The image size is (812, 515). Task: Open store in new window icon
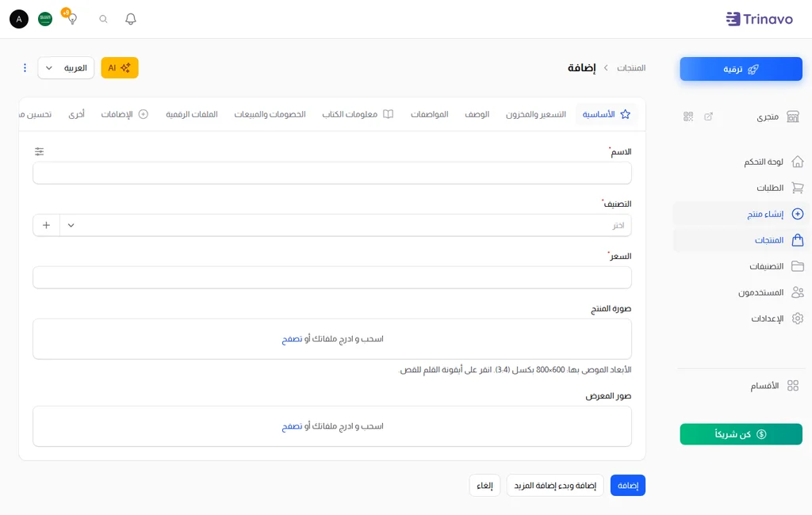(708, 116)
